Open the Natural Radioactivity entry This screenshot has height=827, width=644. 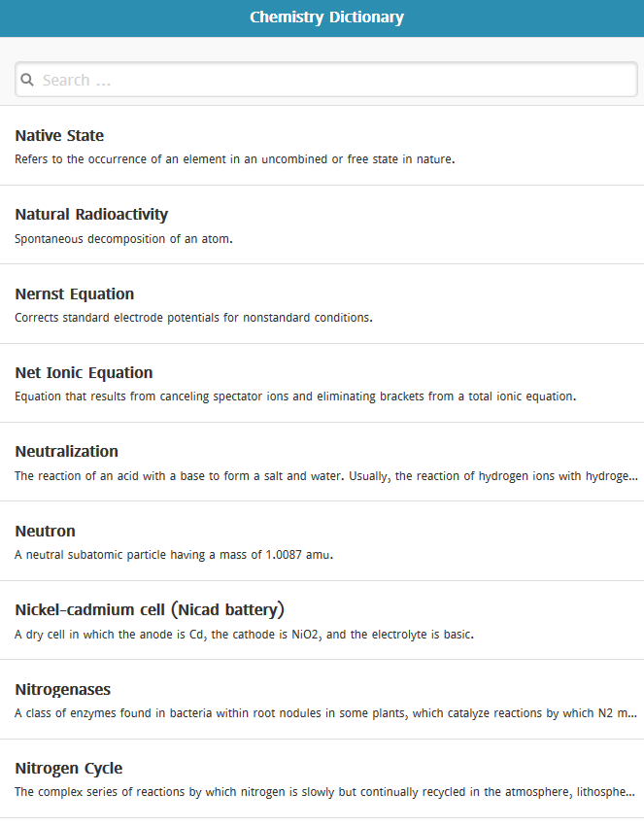(91, 214)
